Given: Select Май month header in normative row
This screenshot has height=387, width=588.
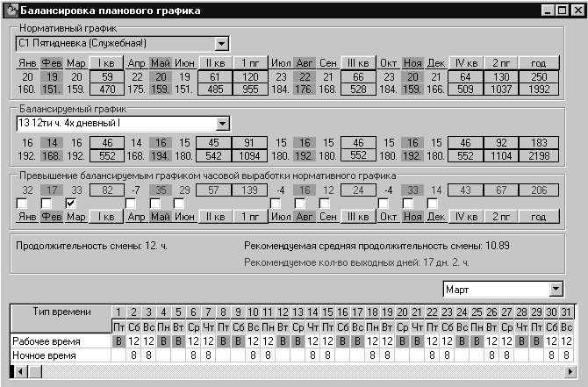Looking at the screenshot, I should (161, 63).
